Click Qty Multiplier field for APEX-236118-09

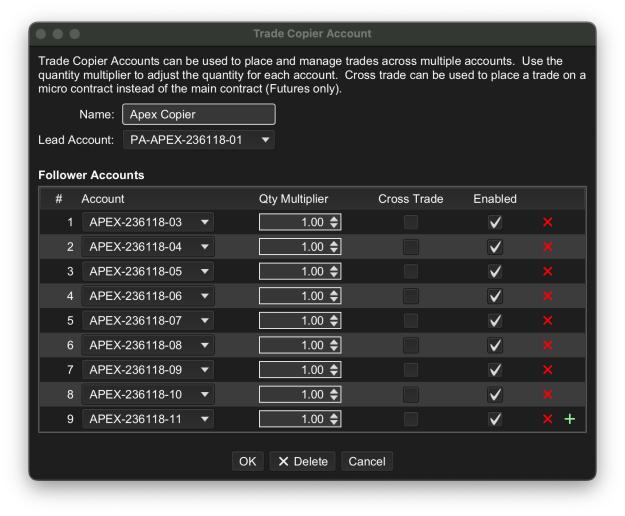coord(300,370)
